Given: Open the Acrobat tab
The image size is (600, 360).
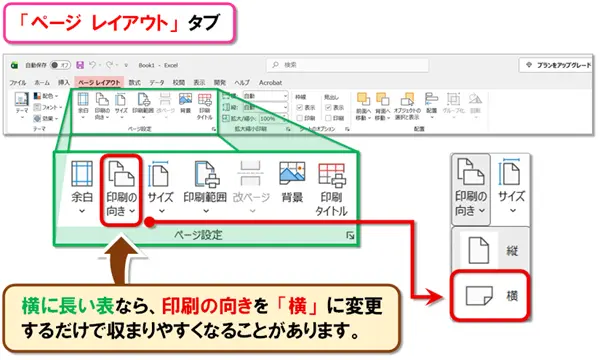Looking at the screenshot, I should [271, 83].
